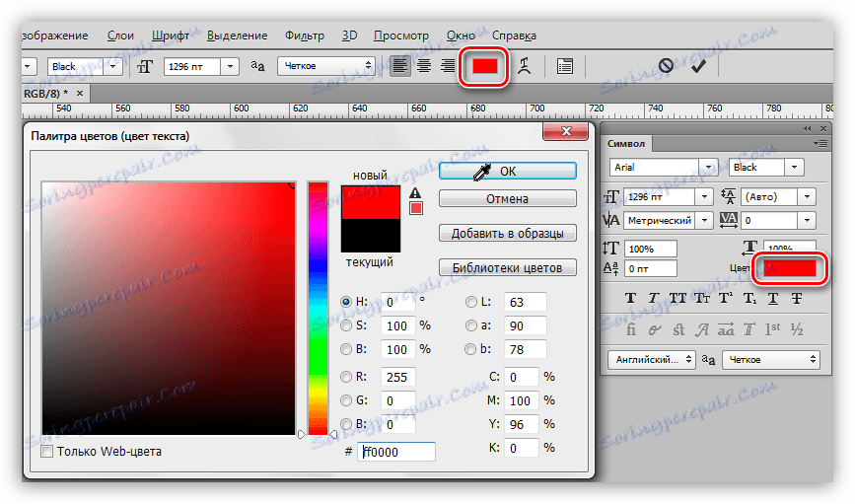This screenshot has height=504, width=855.
Task: Apply Small Caps style in Символ panel
Action: [x=702, y=299]
